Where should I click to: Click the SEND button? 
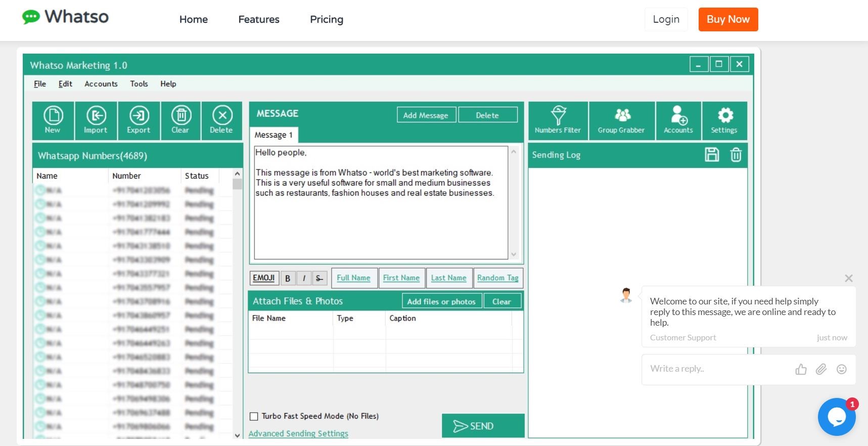(483, 426)
